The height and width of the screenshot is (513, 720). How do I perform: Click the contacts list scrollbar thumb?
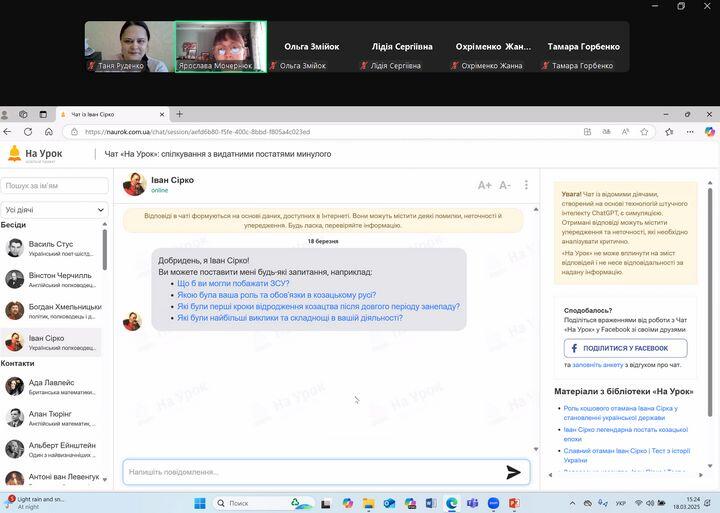105,249
